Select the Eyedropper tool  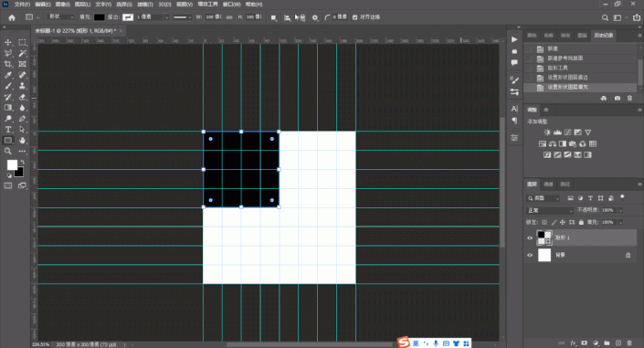(8, 75)
